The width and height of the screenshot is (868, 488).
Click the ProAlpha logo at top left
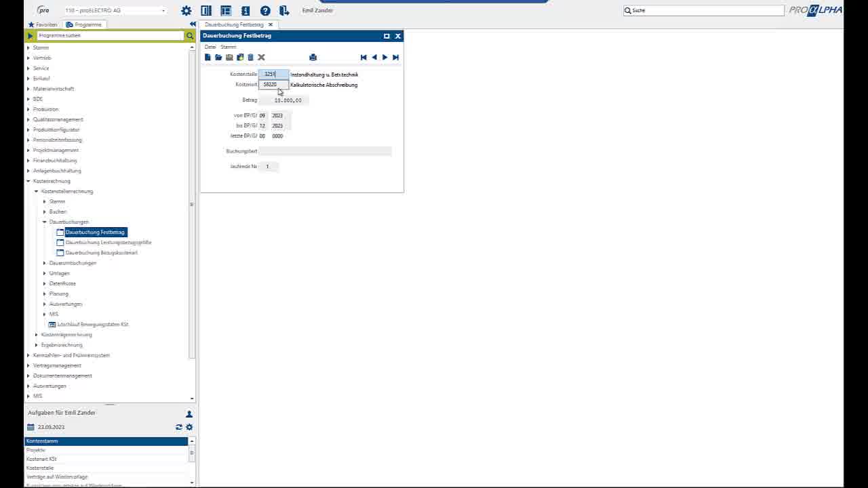(43, 10)
